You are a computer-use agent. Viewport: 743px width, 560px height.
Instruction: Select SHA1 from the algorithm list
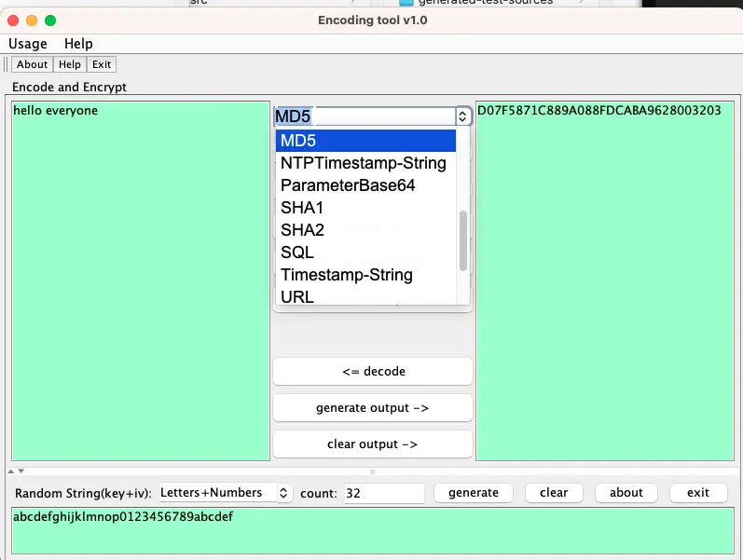tap(365, 208)
